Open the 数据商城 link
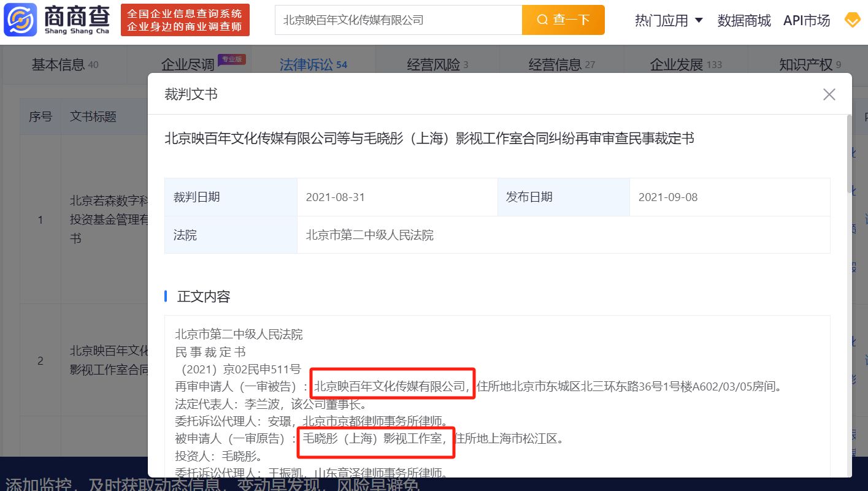The image size is (868, 491). [744, 20]
